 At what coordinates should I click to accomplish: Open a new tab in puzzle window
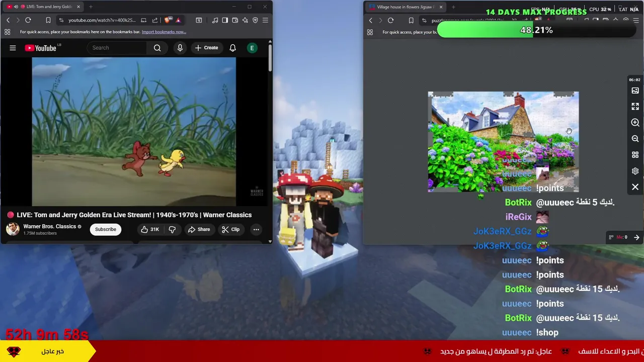(x=453, y=7)
